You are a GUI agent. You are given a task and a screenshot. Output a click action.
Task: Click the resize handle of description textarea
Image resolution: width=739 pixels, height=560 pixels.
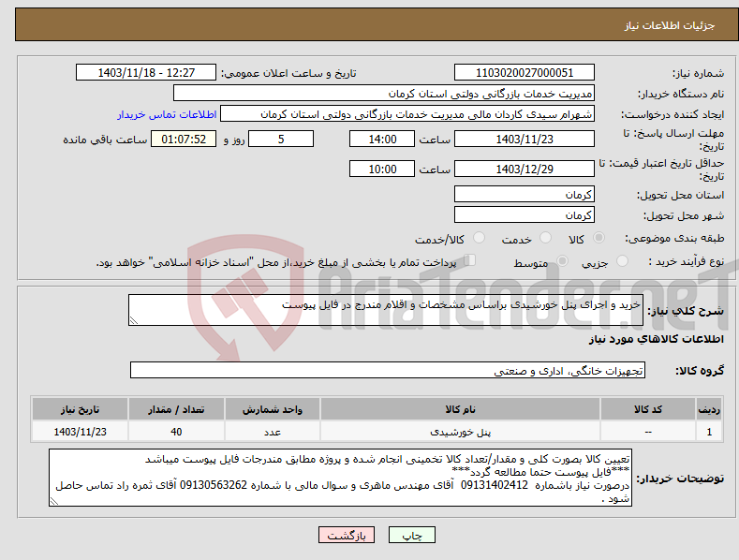pyautogui.click(x=134, y=320)
